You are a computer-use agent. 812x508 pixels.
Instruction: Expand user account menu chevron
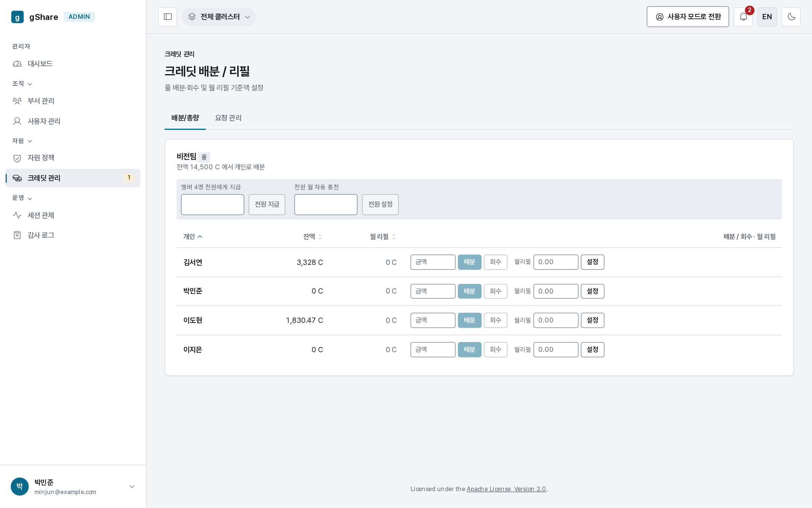tap(132, 487)
